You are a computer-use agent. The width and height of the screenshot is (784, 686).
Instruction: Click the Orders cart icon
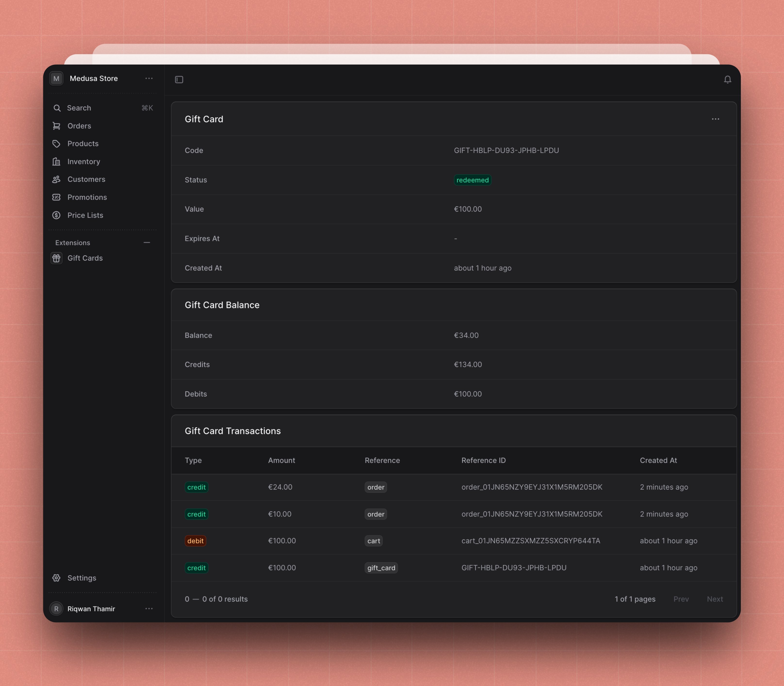tap(57, 126)
